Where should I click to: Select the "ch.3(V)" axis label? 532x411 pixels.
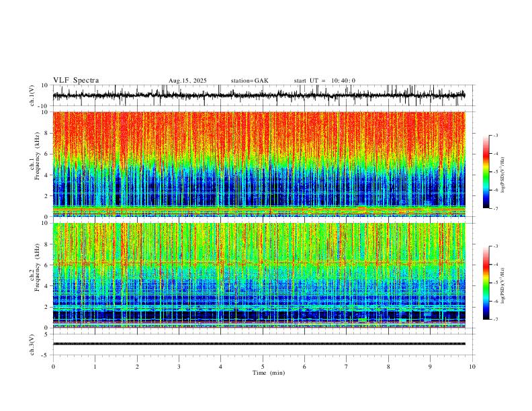32,345
